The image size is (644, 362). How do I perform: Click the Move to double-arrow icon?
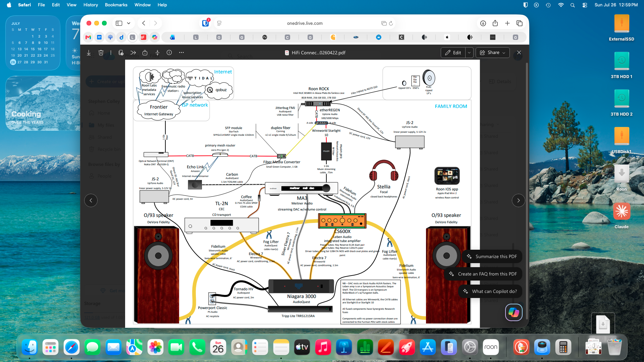point(133,53)
